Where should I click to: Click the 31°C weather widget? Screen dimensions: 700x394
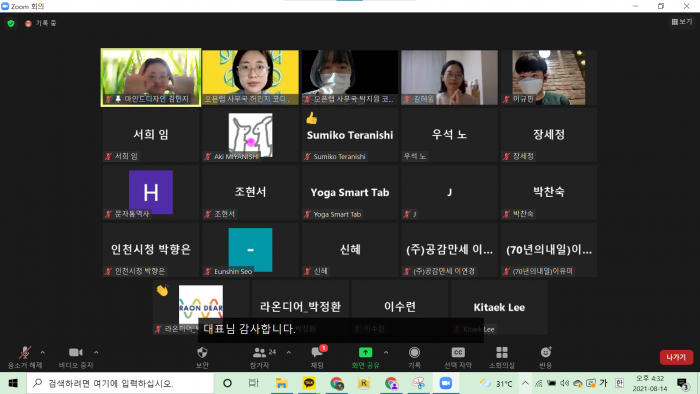(496, 383)
